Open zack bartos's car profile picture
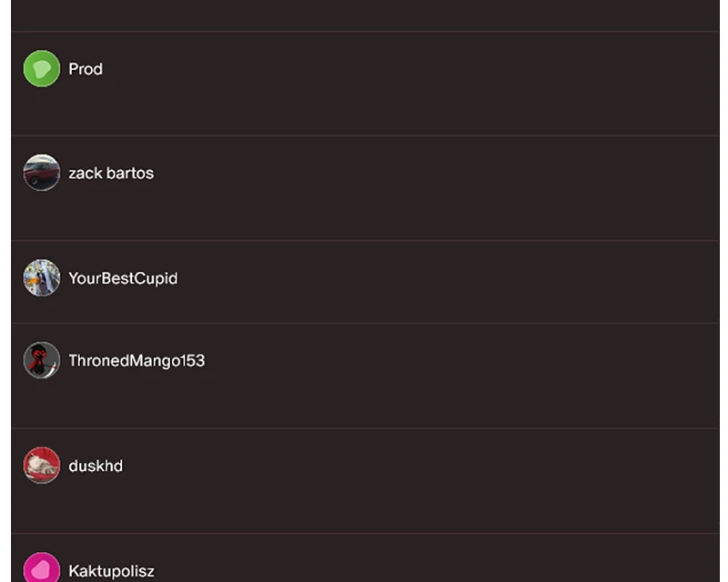The image size is (728, 582). [42, 173]
